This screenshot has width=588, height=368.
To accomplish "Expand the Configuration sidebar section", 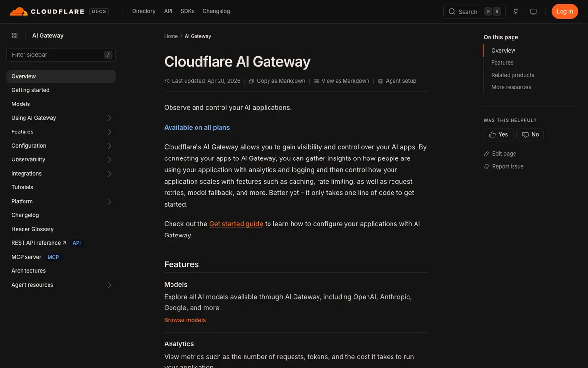I will click(109, 146).
